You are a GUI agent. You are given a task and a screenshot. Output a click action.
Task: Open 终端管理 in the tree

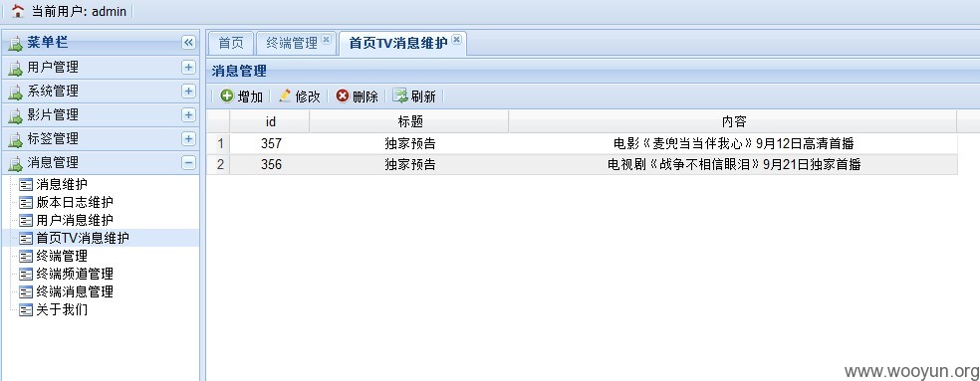click(x=62, y=256)
